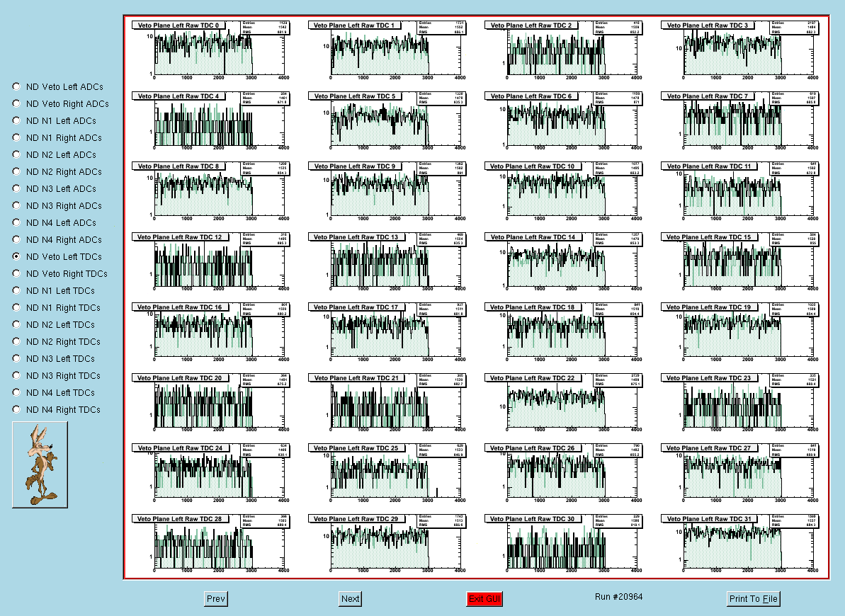The height and width of the screenshot is (616, 845).
Task: Click the Veto Plane Left Raw TDC 17 title
Action: (x=356, y=307)
